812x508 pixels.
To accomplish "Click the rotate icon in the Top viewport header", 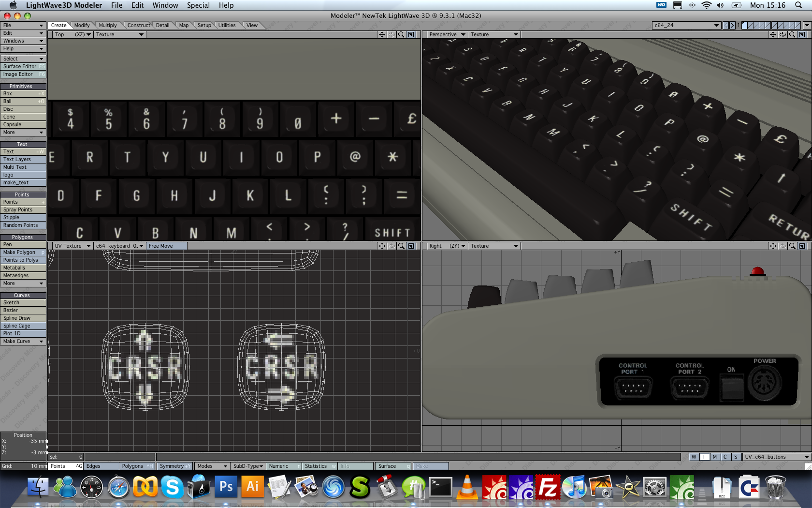I will coord(391,34).
